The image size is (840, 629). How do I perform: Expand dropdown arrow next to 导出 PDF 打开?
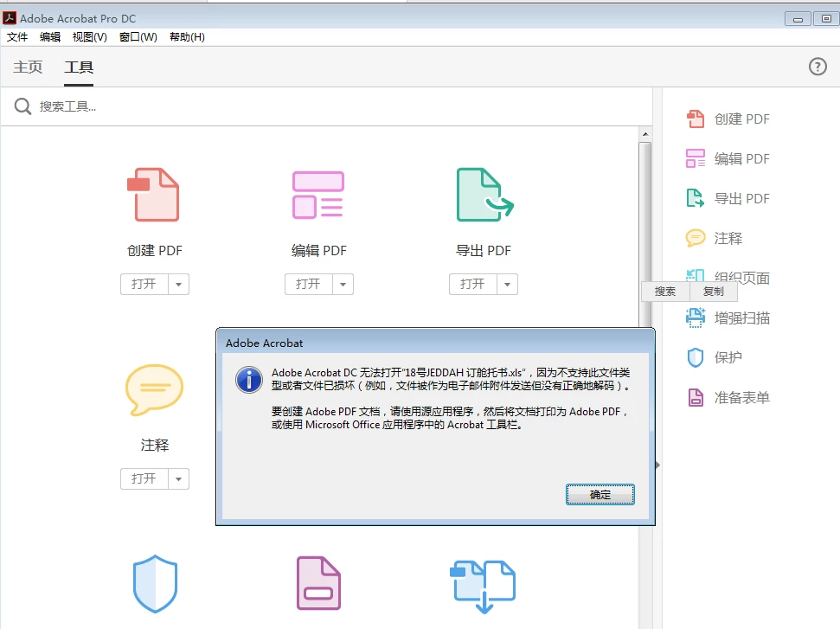tap(507, 284)
